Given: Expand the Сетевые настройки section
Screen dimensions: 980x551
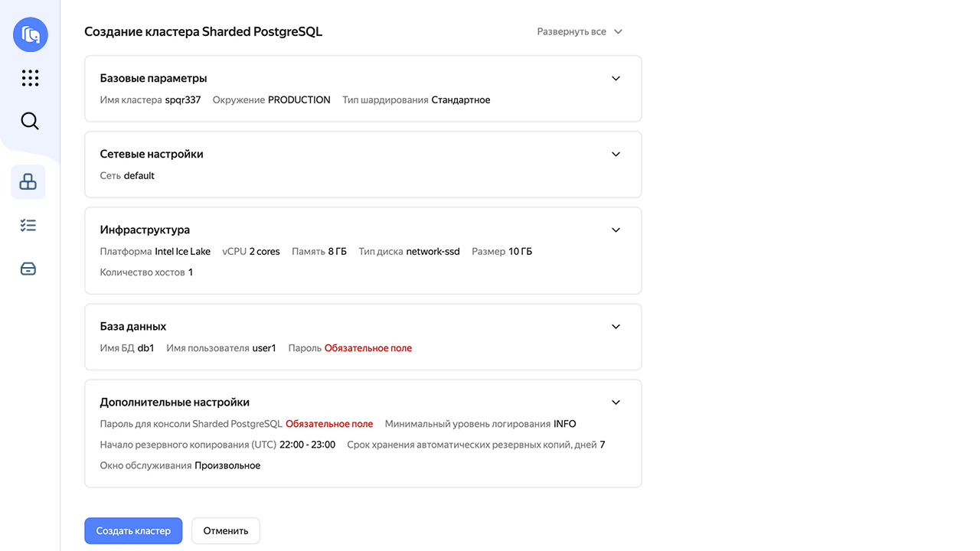Looking at the screenshot, I should pos(616,154).
